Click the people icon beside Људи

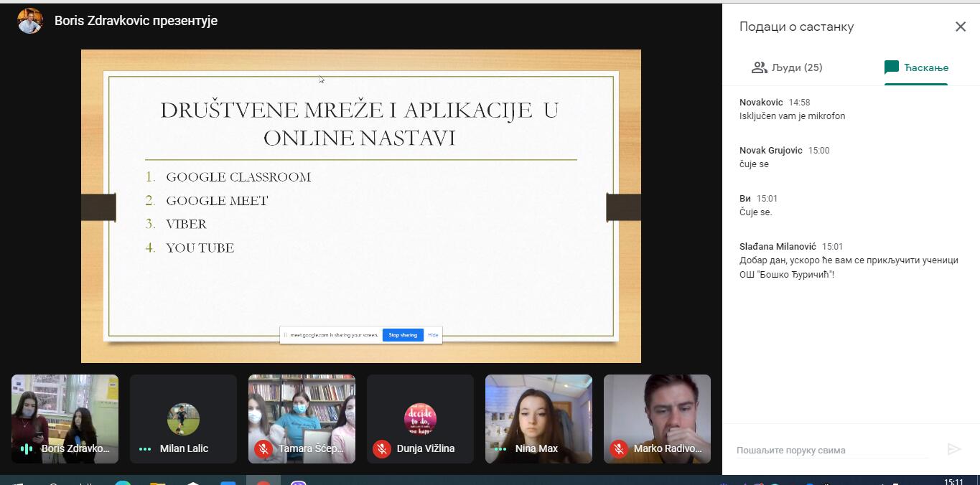point(759,67)
